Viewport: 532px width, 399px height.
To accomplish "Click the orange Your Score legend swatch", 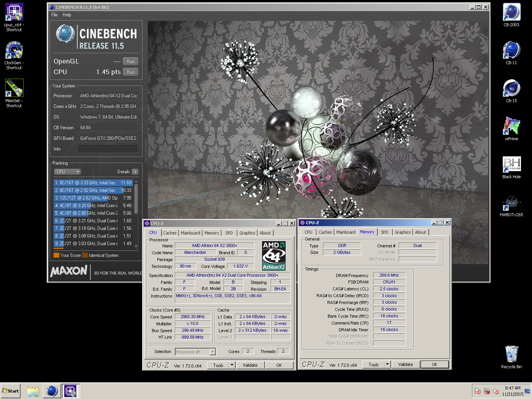I will [56, 255].
